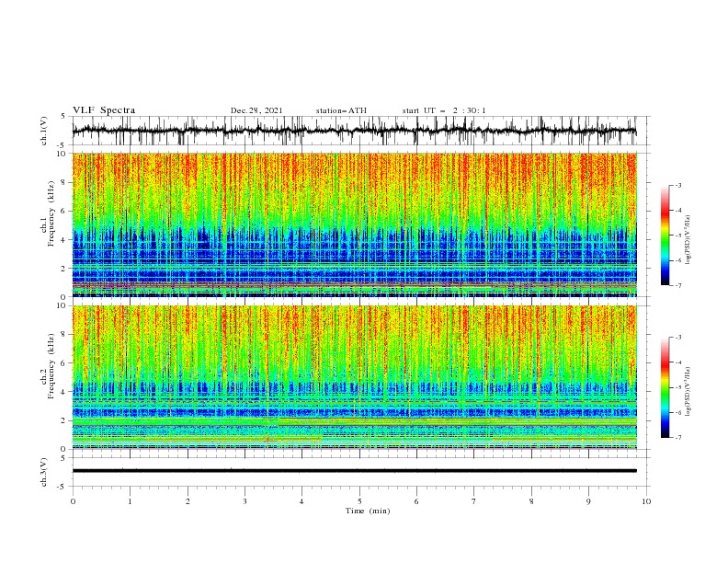Click the lower colorbar 'log(PSD)(V²/Hz)' label

coord(688,392)
